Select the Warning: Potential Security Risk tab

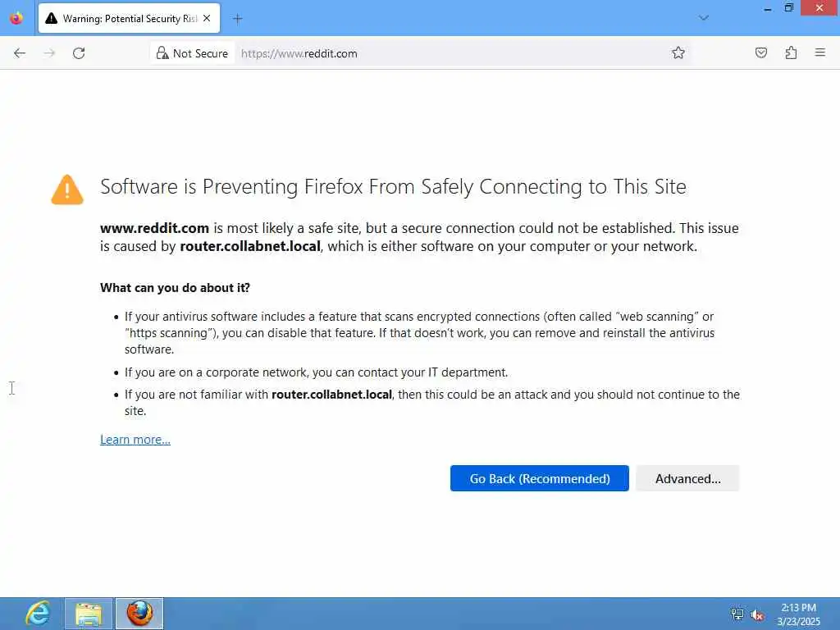tap(129, 18)
